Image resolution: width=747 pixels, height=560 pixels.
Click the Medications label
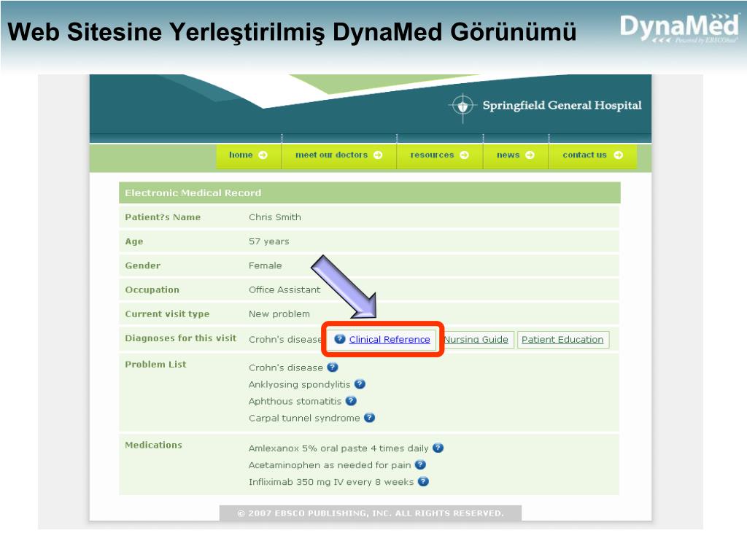pos(153,445)
